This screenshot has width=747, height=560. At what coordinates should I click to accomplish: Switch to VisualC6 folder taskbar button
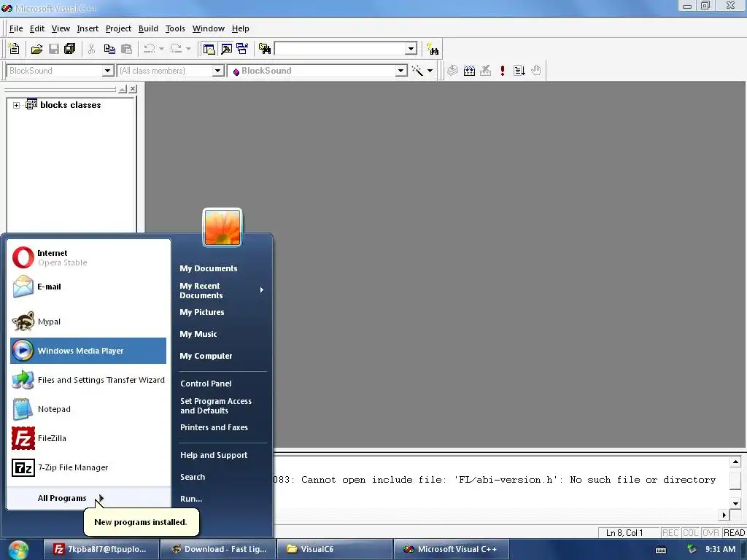point(334,549)
